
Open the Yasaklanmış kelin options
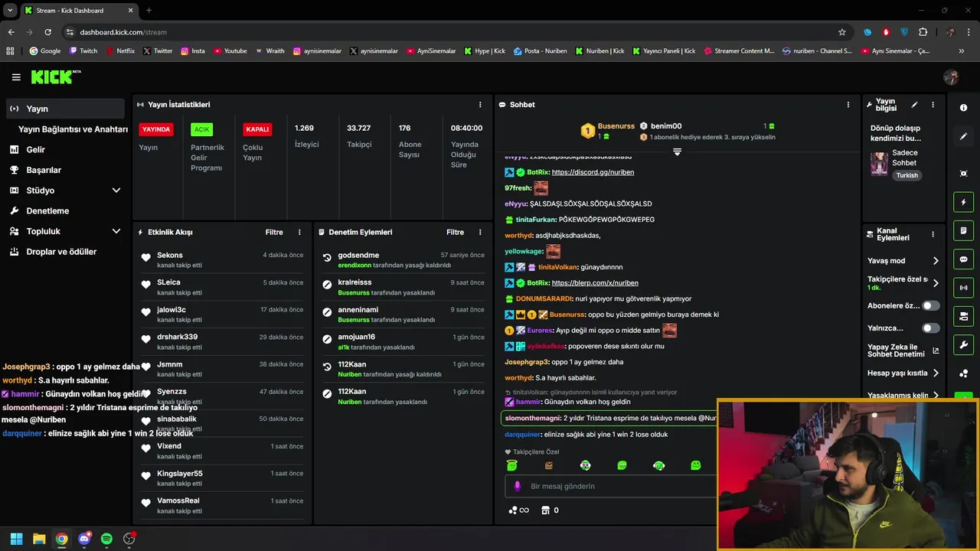pyautogui.click(x=903, y=396)
